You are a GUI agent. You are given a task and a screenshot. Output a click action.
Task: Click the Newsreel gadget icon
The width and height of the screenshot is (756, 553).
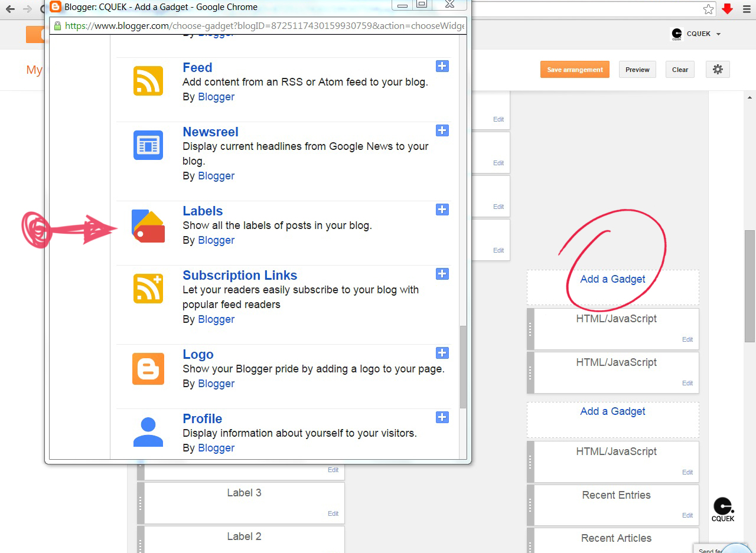pyautogui.click(x=148, y=145)
